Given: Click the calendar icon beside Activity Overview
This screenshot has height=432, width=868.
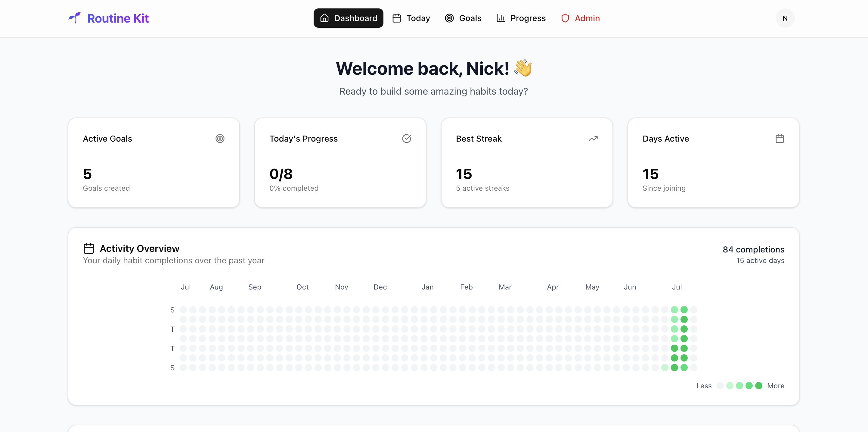Looking at the screenshot, I should click(88, 248).
